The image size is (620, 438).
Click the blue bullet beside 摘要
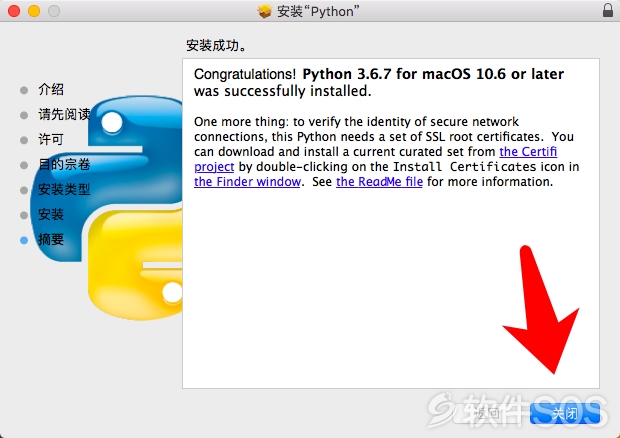[x=24, y=240]
